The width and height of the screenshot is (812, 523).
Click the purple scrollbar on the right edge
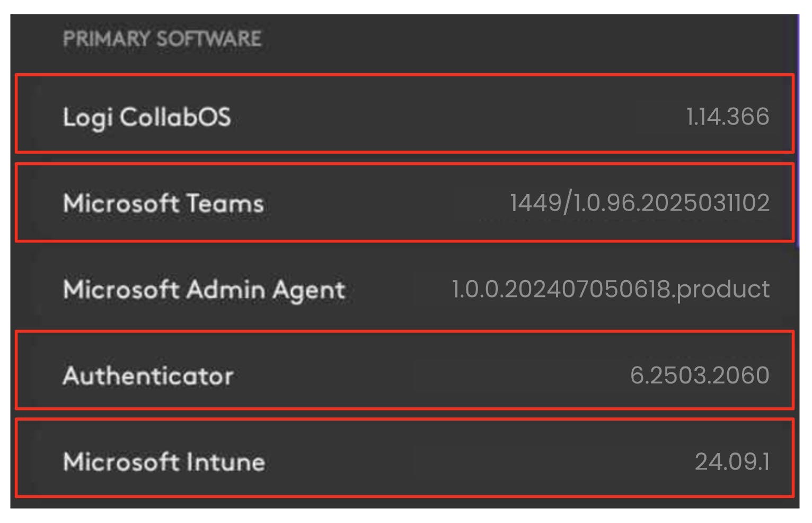797,127
